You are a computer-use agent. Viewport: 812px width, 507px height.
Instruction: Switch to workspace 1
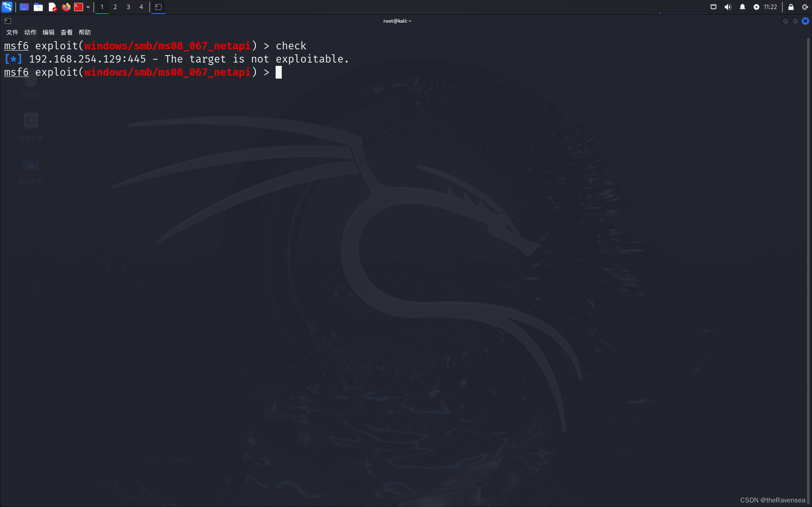click(102, 7)
